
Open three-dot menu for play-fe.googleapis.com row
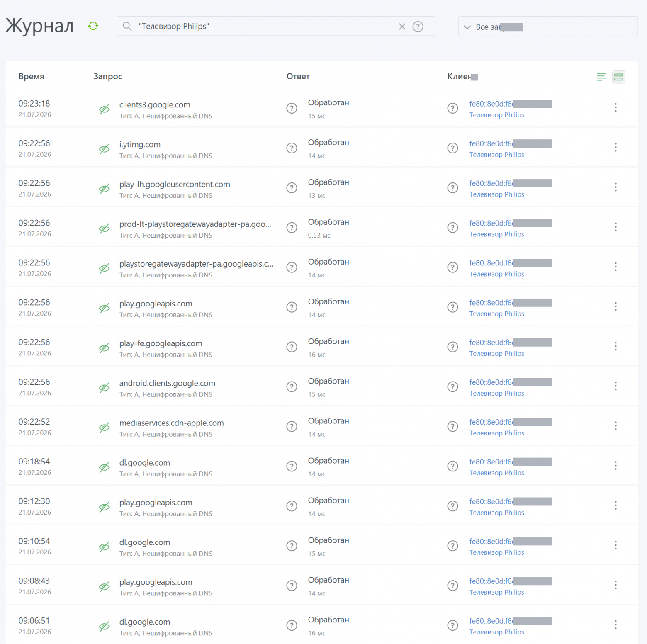pos(615,346)
